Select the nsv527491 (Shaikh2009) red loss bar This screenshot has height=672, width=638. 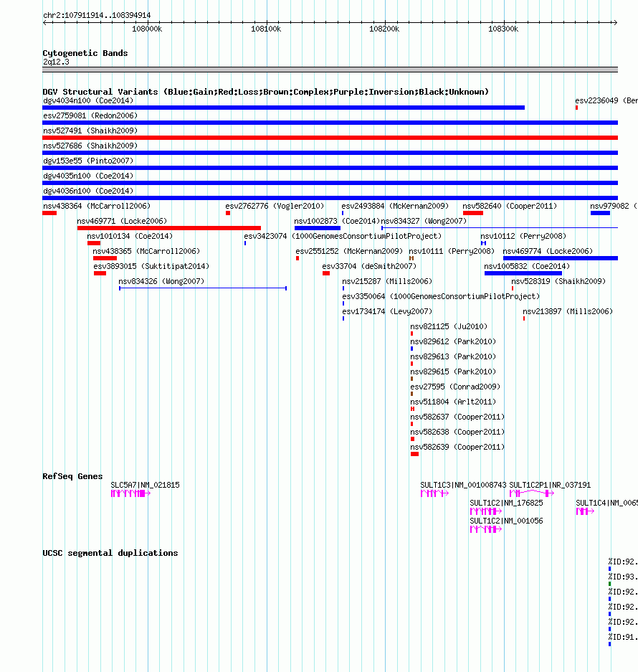pos(330,138)
